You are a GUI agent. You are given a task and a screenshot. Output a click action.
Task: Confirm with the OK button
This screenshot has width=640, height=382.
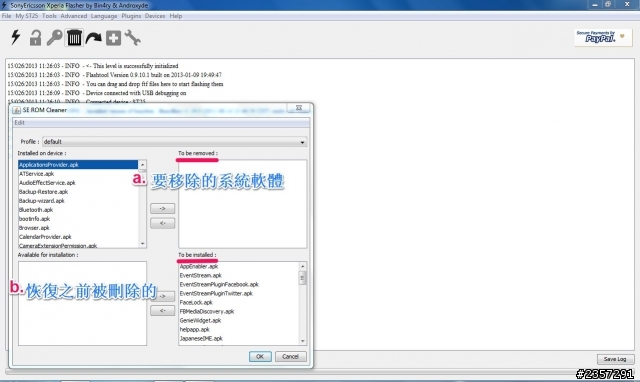260,356
